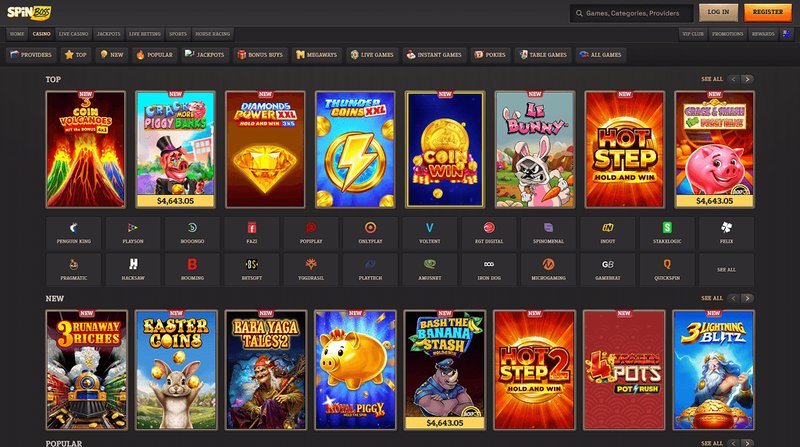Go to the Home tab
Screen dimensions: 800x447
click(17, 34)
